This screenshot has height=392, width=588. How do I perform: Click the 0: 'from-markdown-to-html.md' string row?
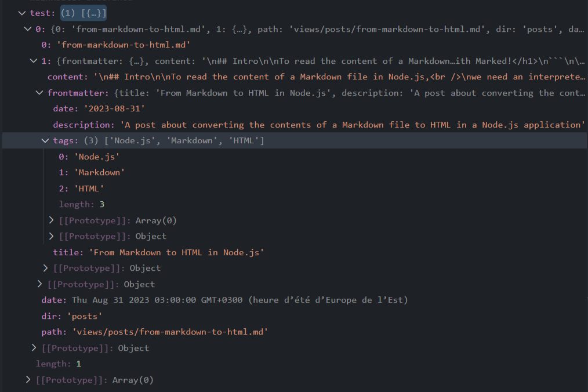[116, 45]
